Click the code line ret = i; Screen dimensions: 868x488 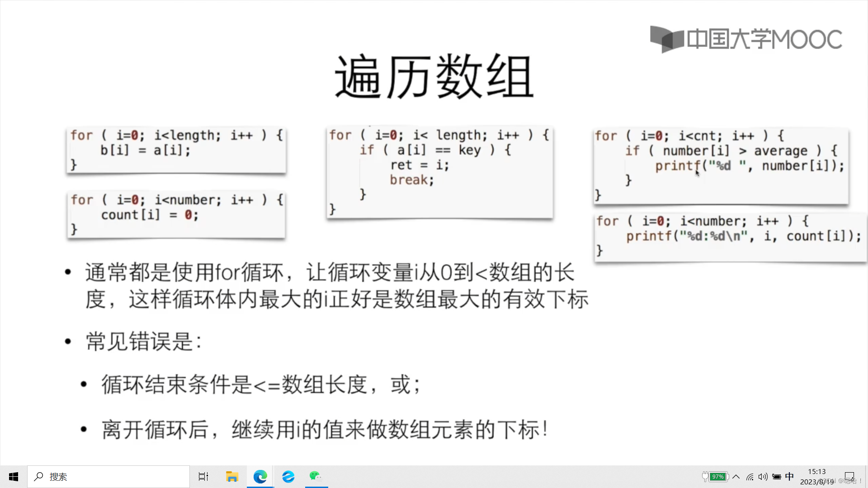(420, 165)
